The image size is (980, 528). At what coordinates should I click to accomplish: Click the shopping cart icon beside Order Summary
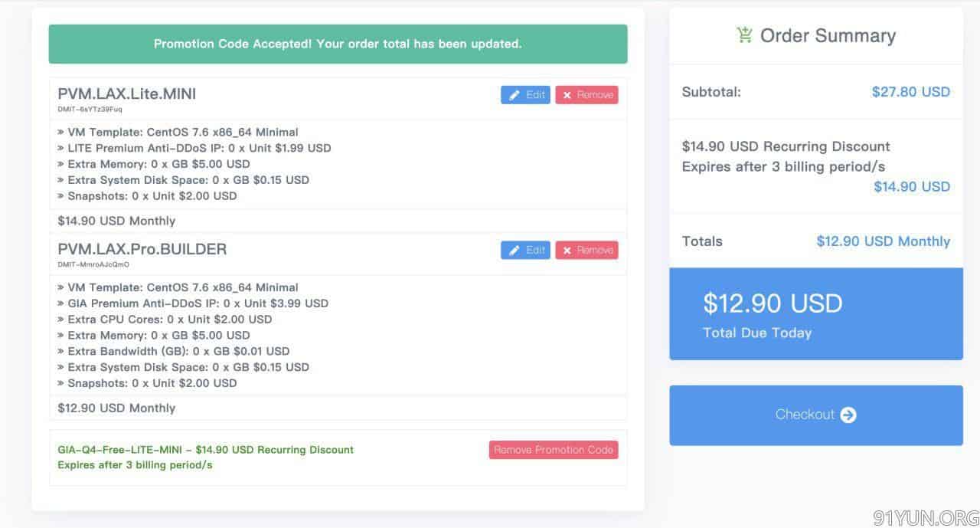click(x=744, y=35)
